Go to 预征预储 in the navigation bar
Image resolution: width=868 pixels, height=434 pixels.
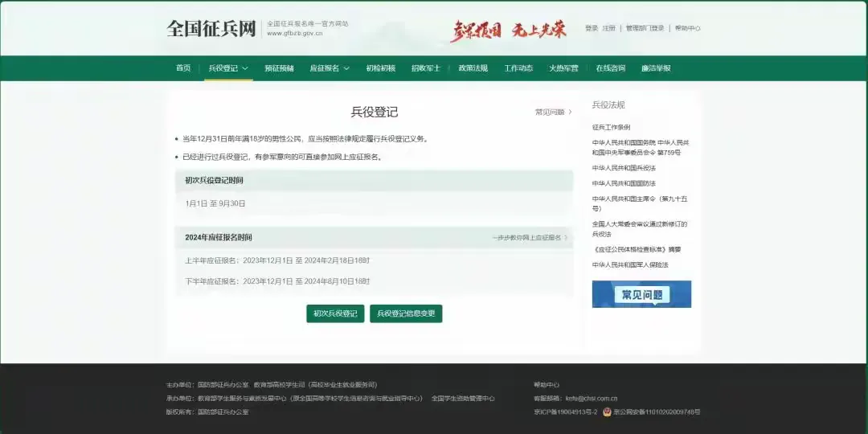(279, 68)
